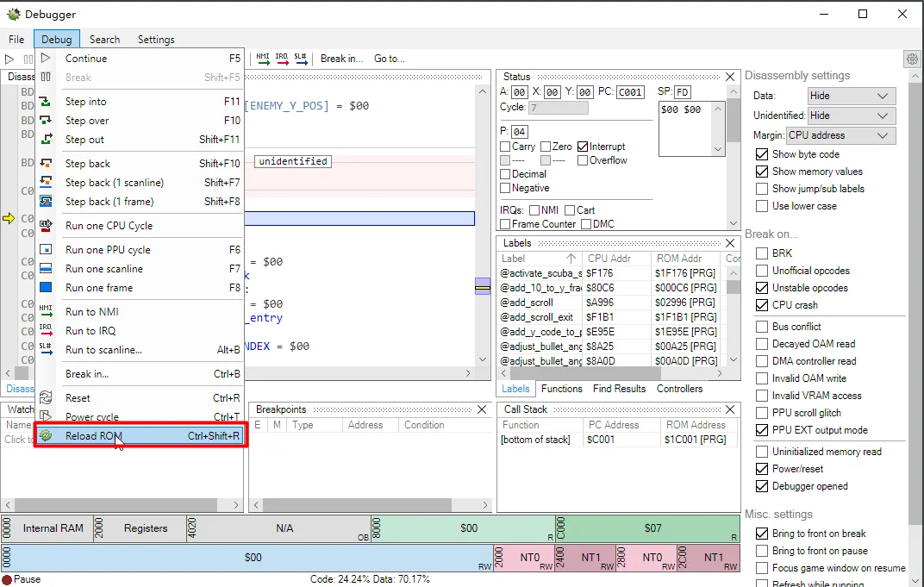Click the toolbar Break in... button
Image resolution: width=924 pixels, height=587 pixels.
pyautogui.click(x=341, y=59)
